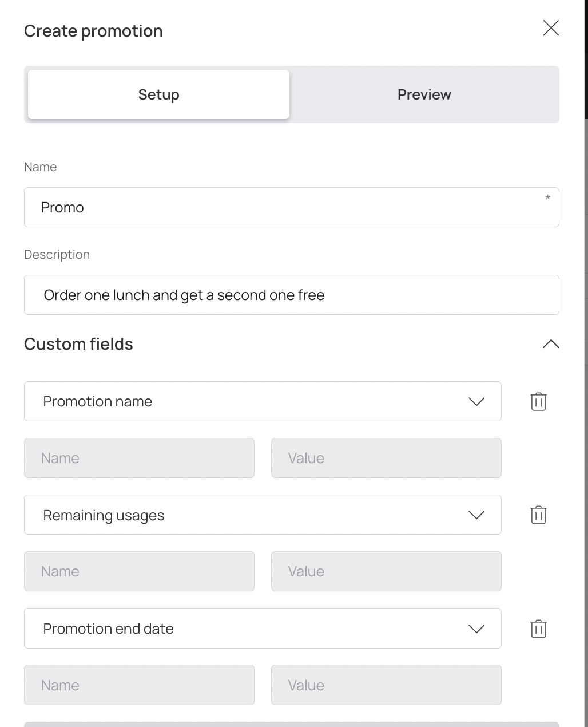Click Value box under Remaining usages
This screenshot has height=727, width=588.
pyautogui.click(x=386, y=571)
